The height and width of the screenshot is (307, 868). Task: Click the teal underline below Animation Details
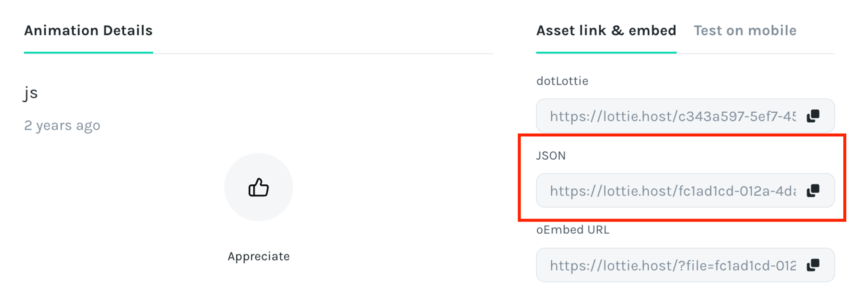pyautogui.click(x=89, y=52)
